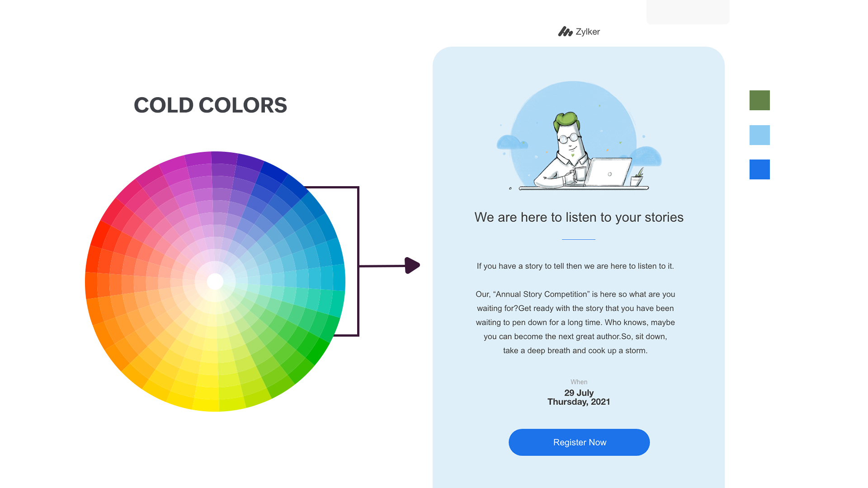
Task: Choose the bright blue color swatch
Action: pyautogui.click(x=759, y=169)
